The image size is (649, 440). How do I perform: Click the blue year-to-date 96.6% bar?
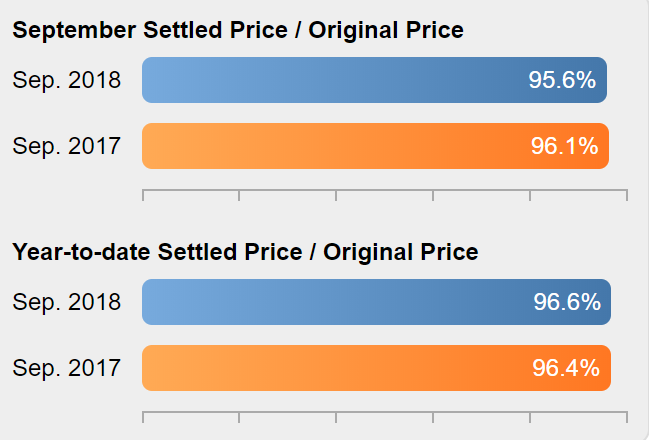point(377,302)
